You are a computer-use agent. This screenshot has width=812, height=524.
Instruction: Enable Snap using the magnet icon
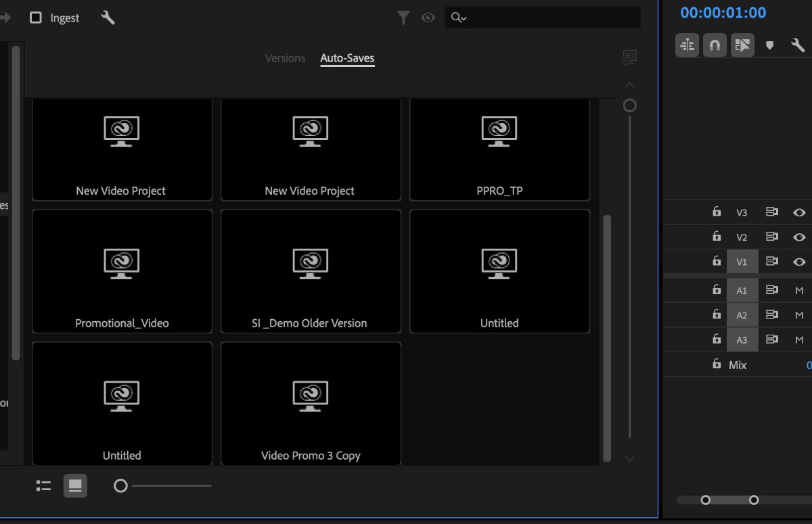(715, 45)
